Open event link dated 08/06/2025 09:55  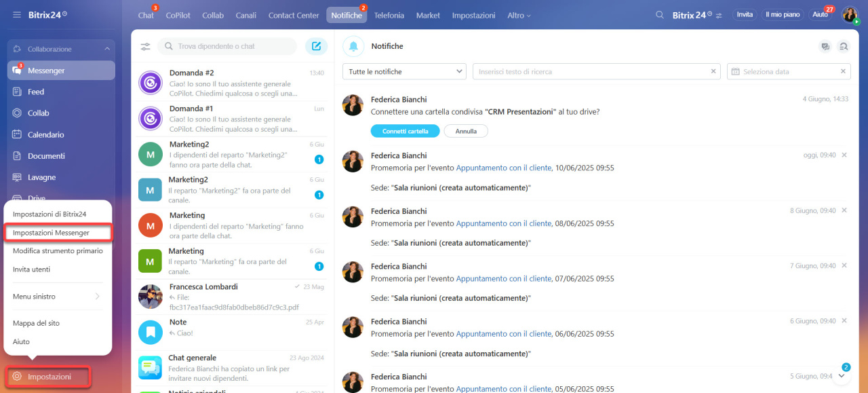click(x=504, y=223)
